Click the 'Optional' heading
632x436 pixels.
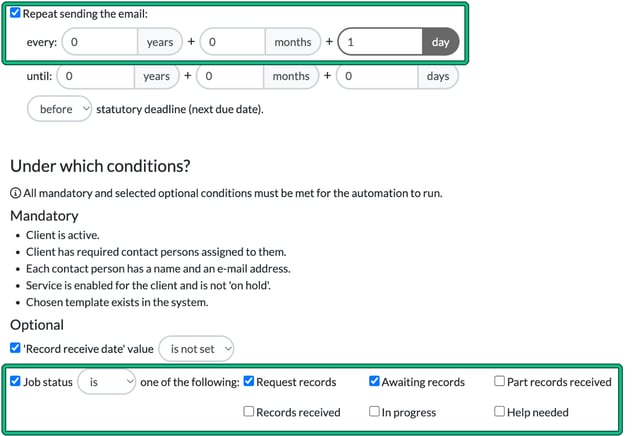(37, 325)
